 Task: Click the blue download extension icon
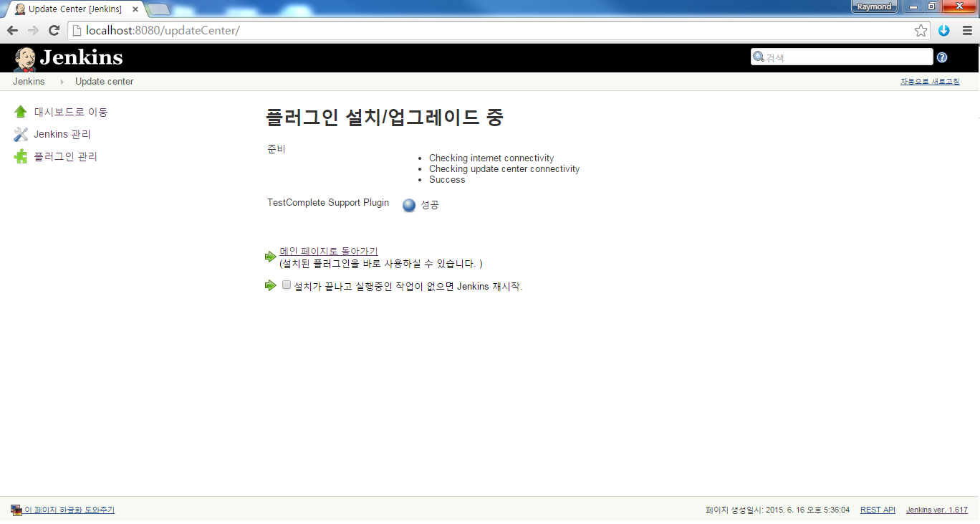(943, 30)
